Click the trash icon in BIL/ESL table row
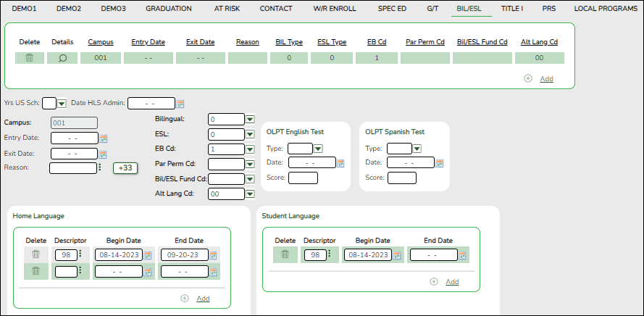 pyautogui.click(x=30, y=58)
